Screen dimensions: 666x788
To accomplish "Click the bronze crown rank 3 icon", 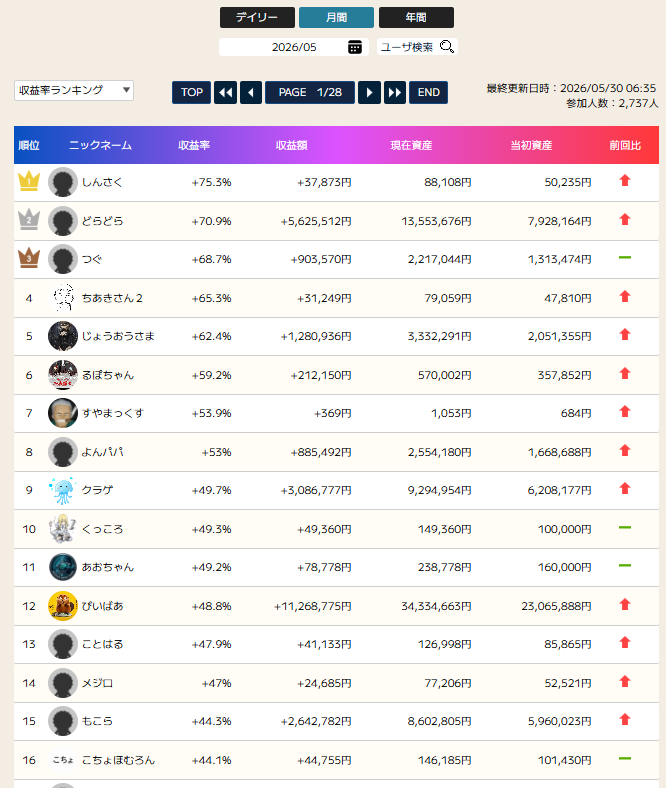I will click(29, 258).
